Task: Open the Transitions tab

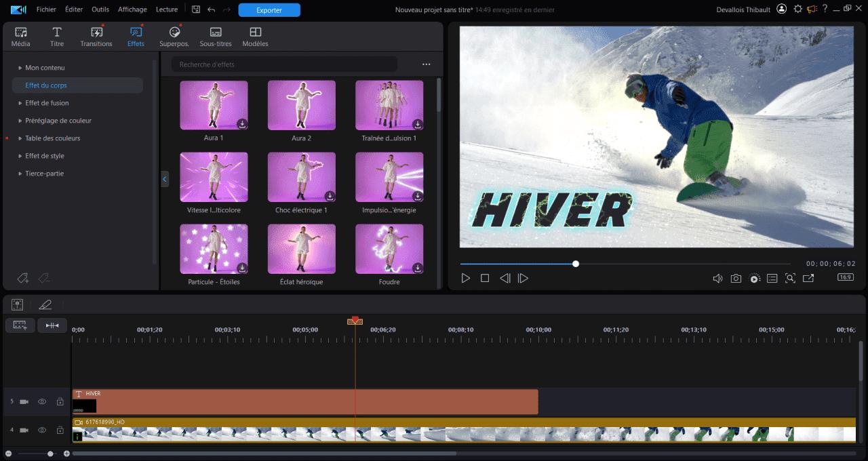Action: point(96,37)
